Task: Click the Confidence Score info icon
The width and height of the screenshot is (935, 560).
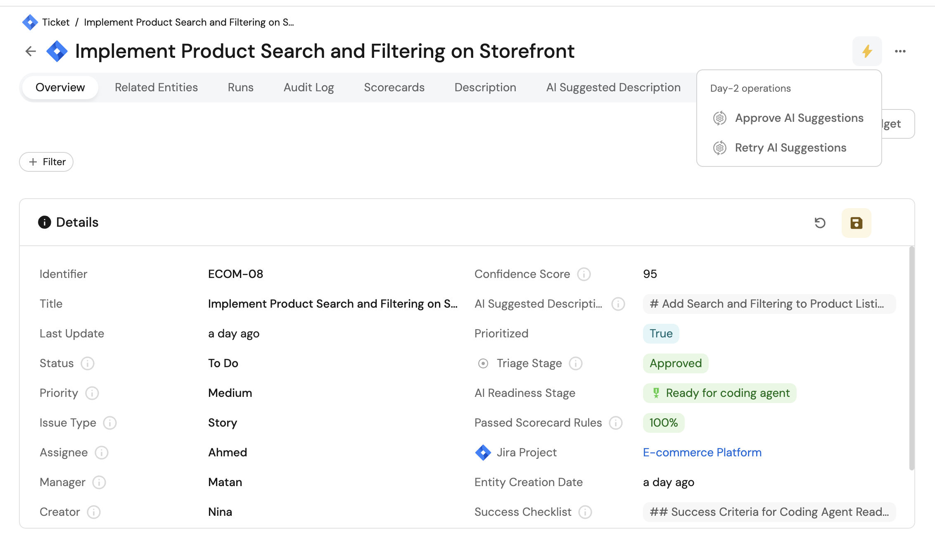Action: 584,274
